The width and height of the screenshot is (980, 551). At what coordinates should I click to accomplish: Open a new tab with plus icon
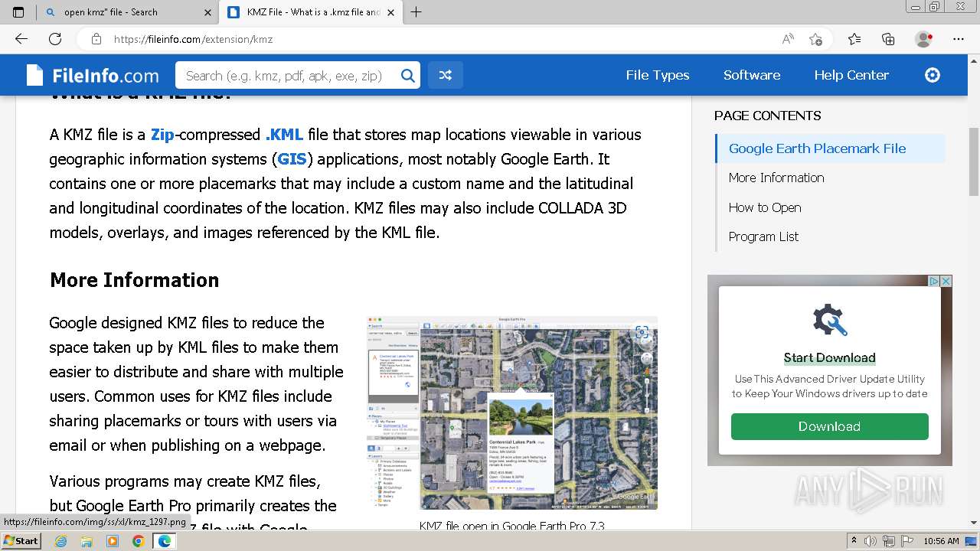coord(416,12)
